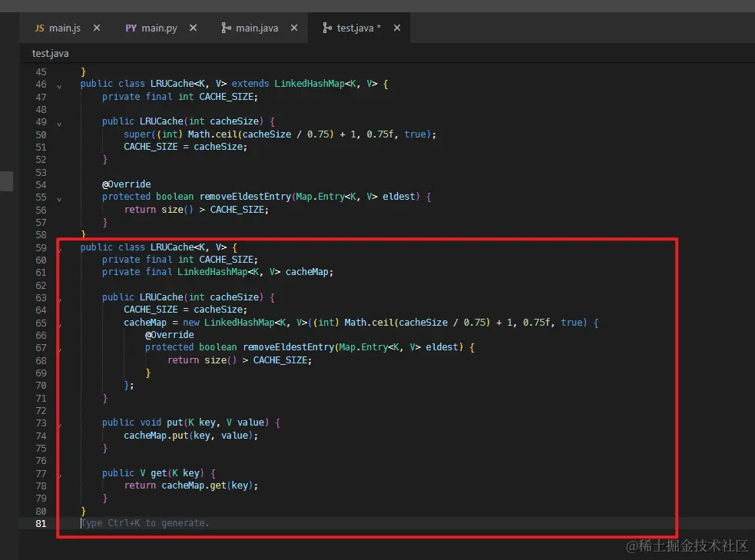Viewport: 755px width, 560px height.
Task: Click 'removeEldestEntry' on line 55
Action: point(246,197)
